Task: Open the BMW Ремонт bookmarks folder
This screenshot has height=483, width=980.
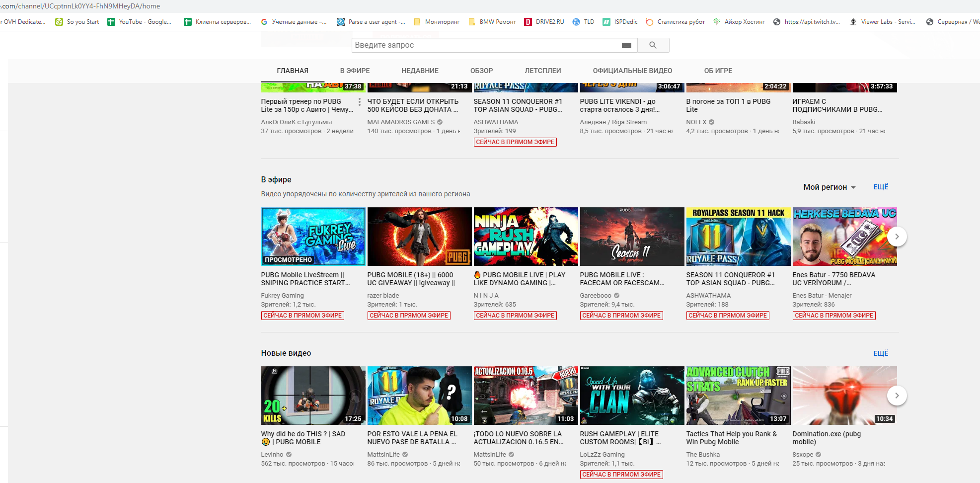Action: (x=492, y=22)
